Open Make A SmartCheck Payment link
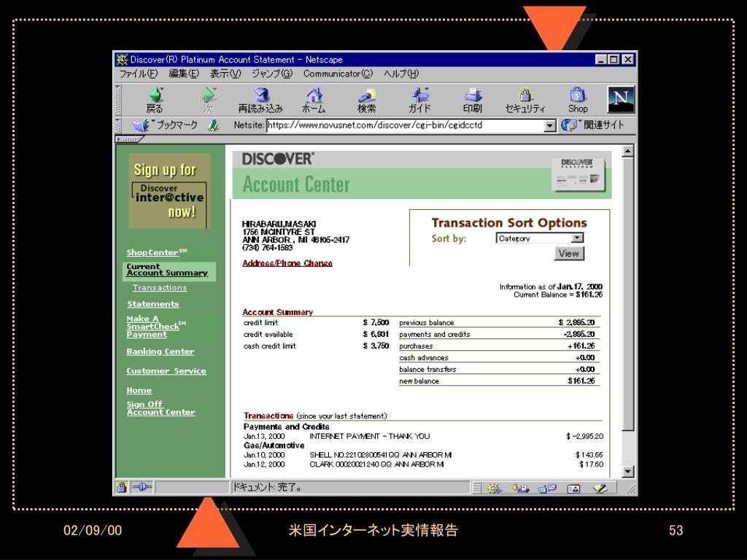 [x=155, y=327]
